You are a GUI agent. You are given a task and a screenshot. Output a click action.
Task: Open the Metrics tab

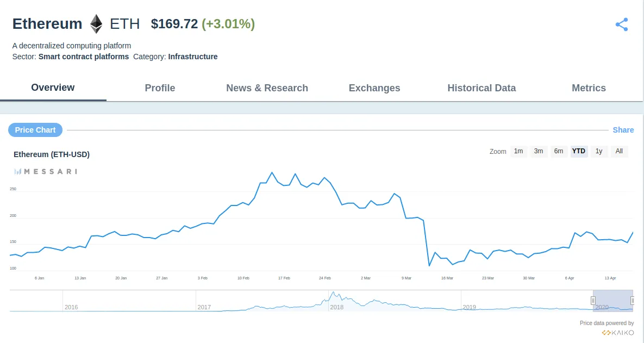[589, 88]
